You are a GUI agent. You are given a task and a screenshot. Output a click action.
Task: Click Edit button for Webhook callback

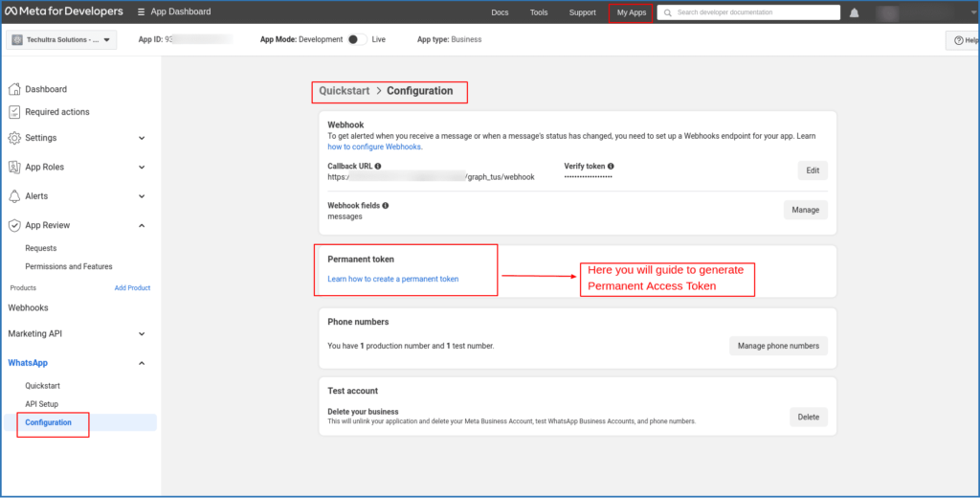[813, 170]
